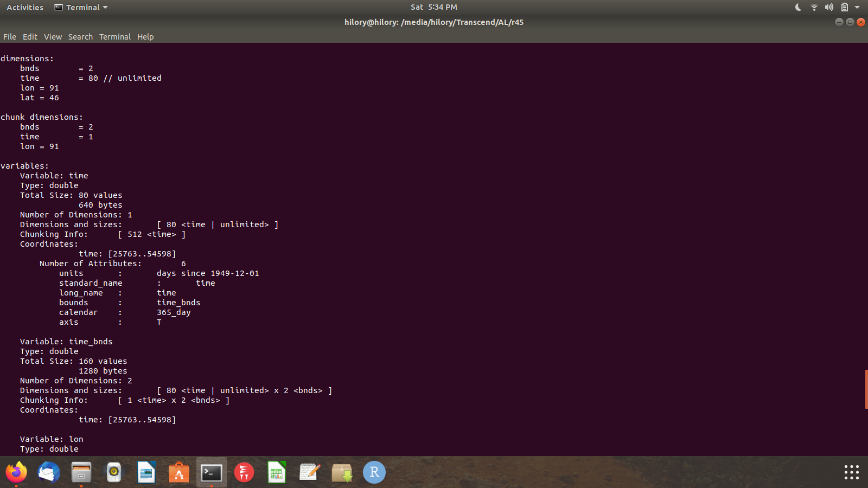Viewport: 868px width, 488px height.
Task: Click the Wi-Fi network indicator
Action: click(x=814, y=7)
